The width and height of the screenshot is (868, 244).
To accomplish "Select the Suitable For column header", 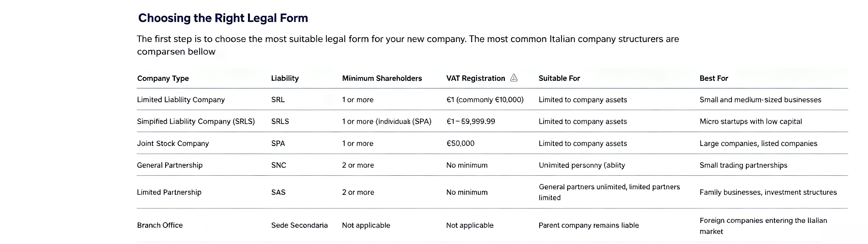I will 559,78.
